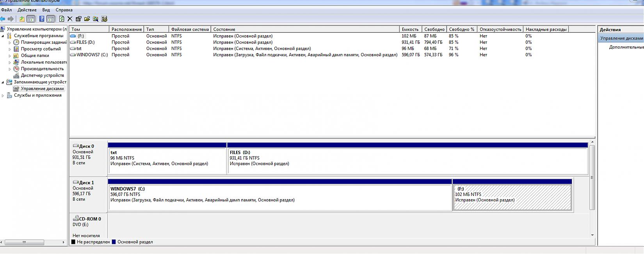This screenshot has width=644, height=254.
Task: Sort by the Файловая система column header
Action: [190, 29]
